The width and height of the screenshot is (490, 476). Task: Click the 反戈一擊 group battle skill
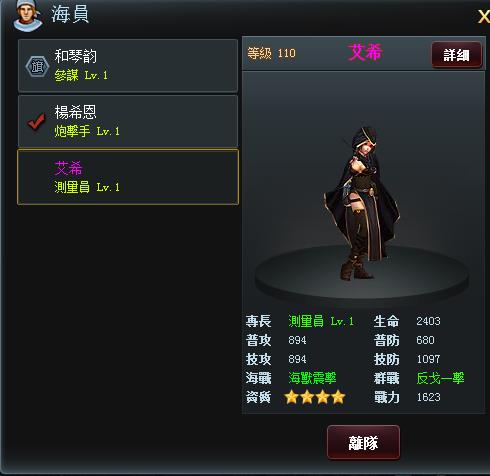(x=440, y=378)
